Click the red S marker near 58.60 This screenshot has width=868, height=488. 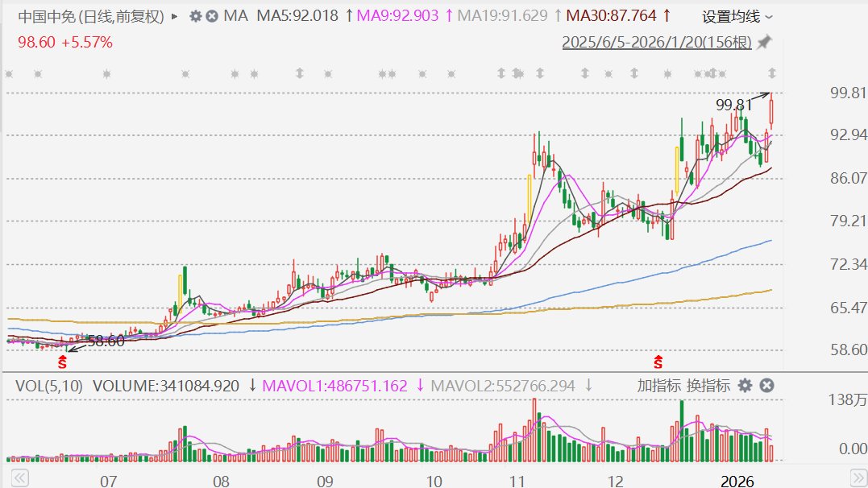point(62,362)
